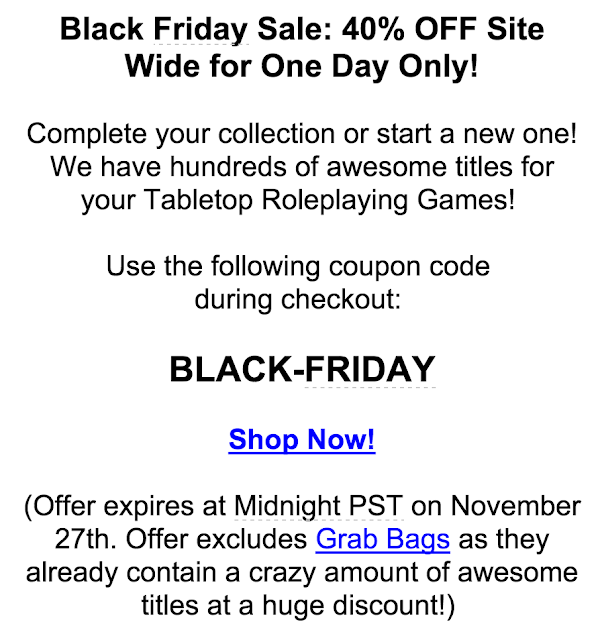The image size is (600, 640).
Task: Click the already contain a crazy amount line
Action: [x=302, y=572]
